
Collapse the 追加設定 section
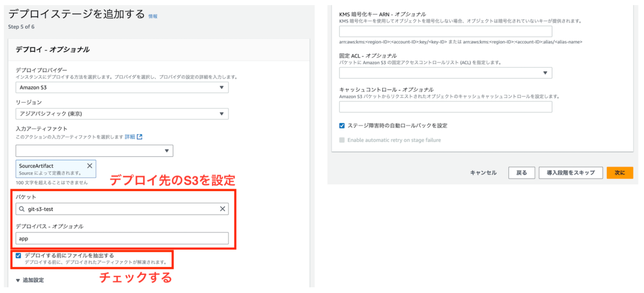18,280
